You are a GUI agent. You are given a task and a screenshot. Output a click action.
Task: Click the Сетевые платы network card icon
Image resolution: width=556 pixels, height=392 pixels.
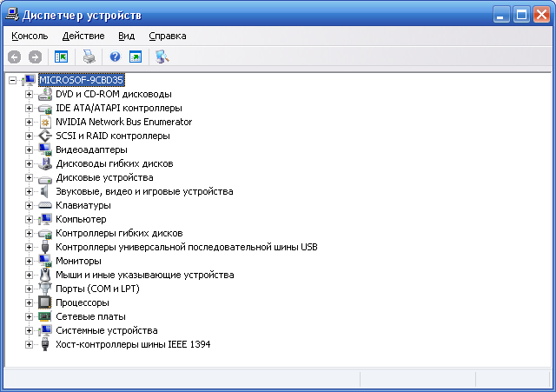click(x=45, y=316)
